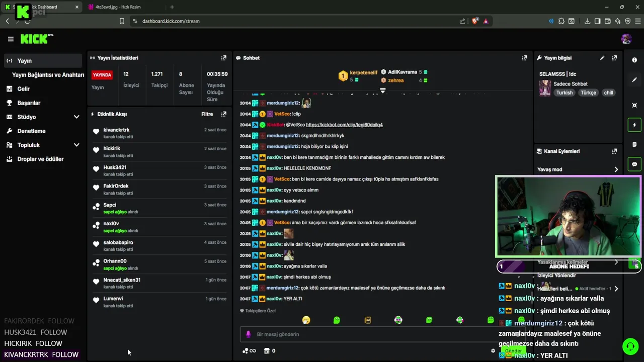Click the browser address bar URL
This screenshot has width=644, height=362.
[171, 21]
